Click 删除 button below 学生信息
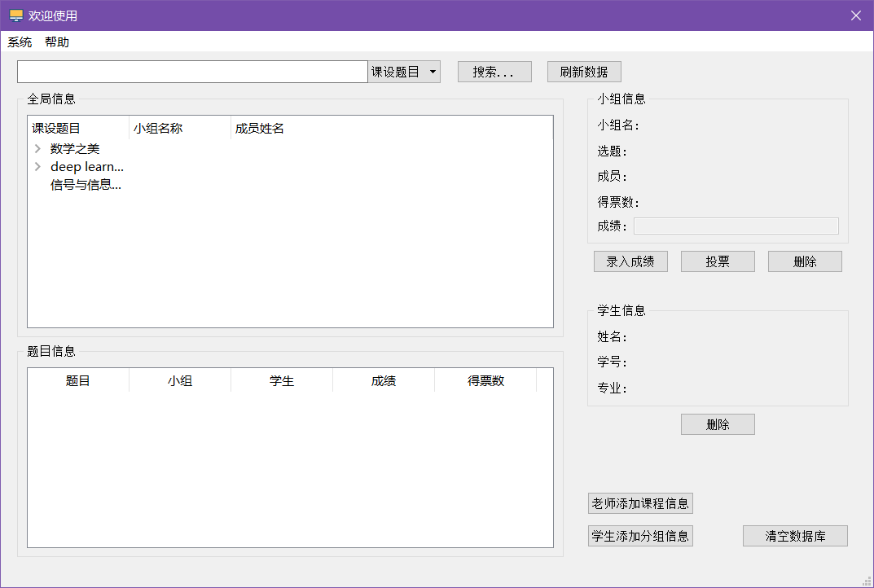The width and height of the screenshot is (874, 588). coord(718,424)
